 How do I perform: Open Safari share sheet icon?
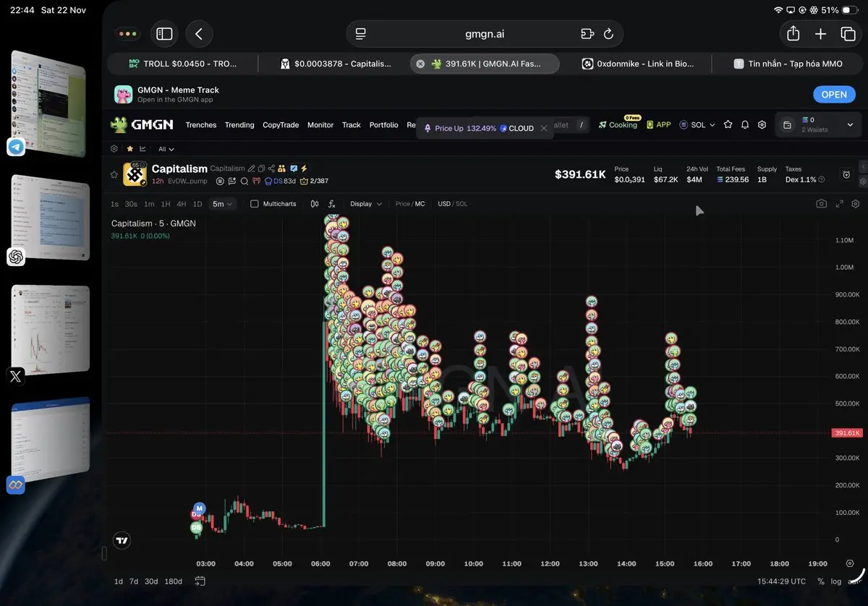click(793, 34)
